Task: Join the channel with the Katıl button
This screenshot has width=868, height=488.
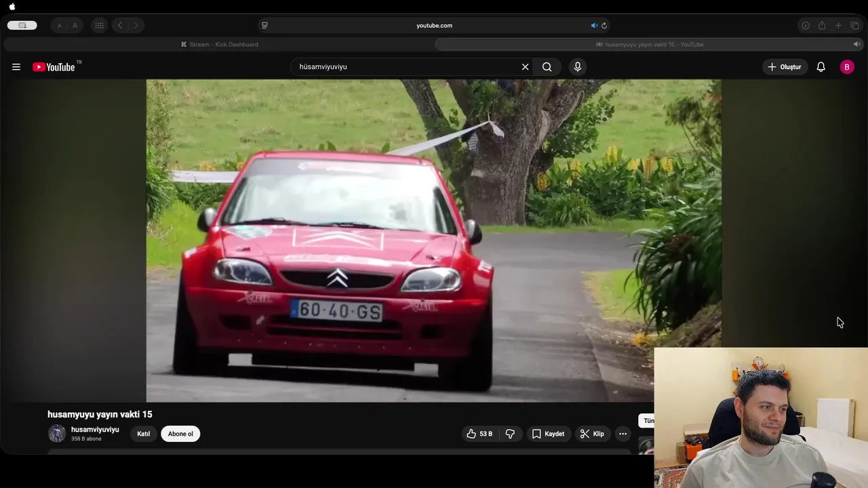Action: coord(144,434)
